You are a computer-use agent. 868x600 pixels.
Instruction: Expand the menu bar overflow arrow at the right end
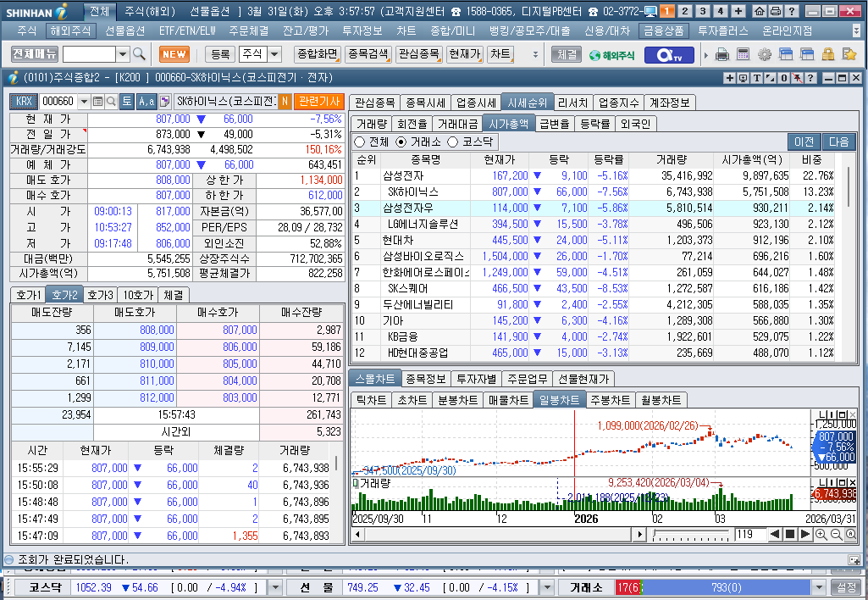click(x=856, y=31)
